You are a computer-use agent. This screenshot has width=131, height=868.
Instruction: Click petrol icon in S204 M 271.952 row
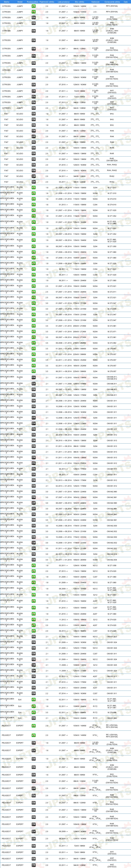coord(34,234)
